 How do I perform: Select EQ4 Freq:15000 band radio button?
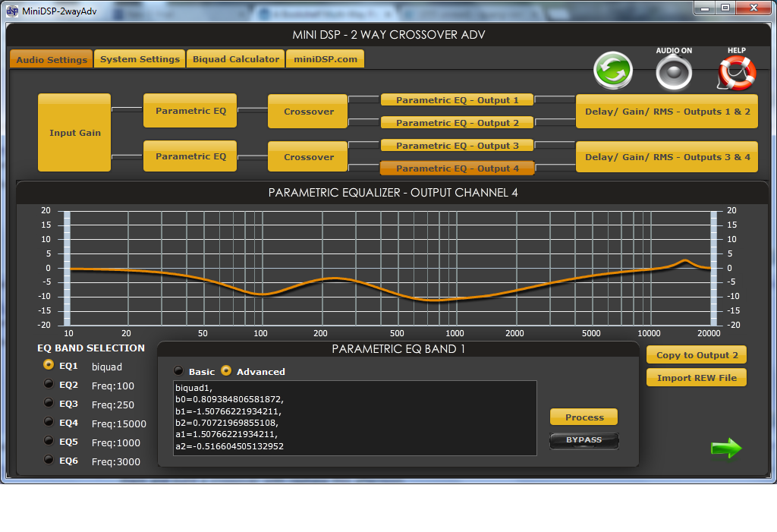tap(49, 422)
